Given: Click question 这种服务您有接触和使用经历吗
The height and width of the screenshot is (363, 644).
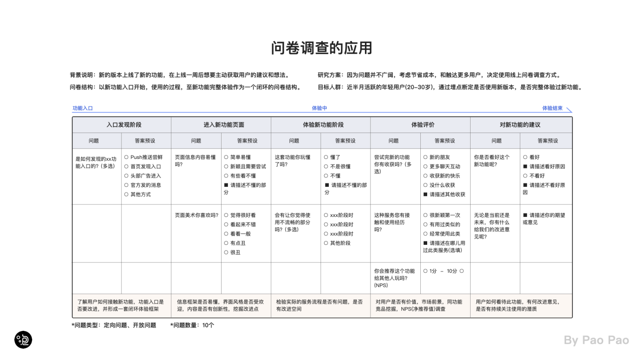Looking at the screenshot, I should point(392,223).
